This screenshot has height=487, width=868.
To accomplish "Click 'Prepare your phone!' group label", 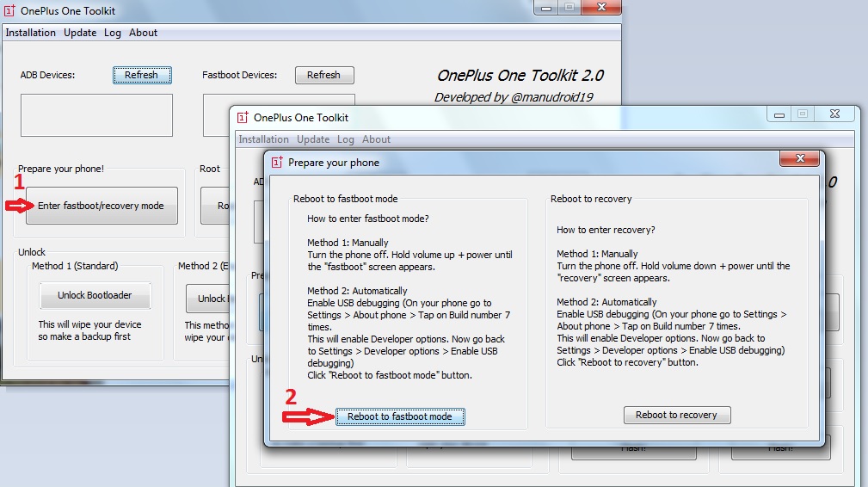I will (x=61, y=169).
